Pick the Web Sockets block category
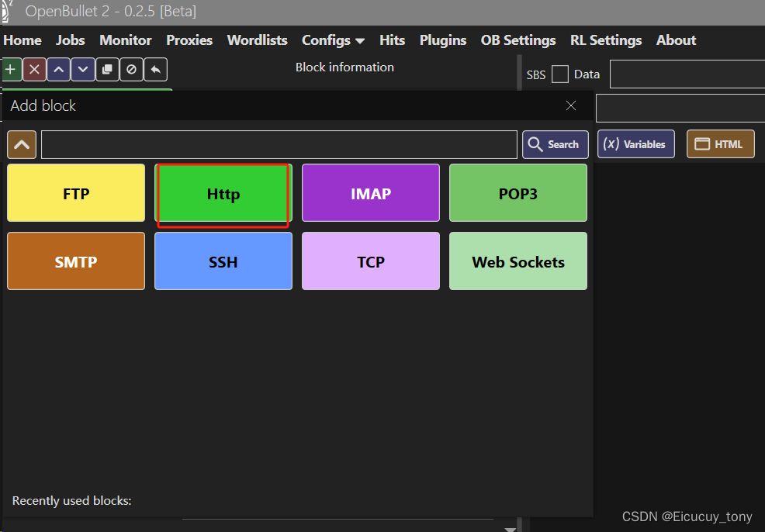This screenshot has width=765, height=532. click(x=518, y=261)
